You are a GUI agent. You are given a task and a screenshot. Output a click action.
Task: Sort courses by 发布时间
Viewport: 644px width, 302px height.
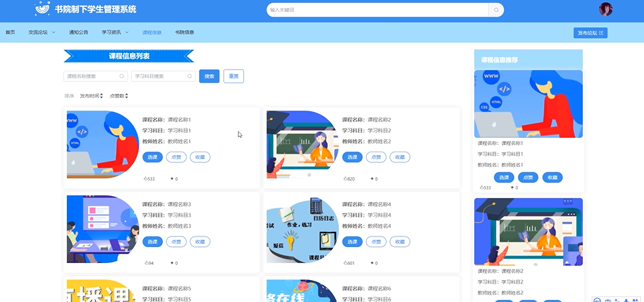91,96
